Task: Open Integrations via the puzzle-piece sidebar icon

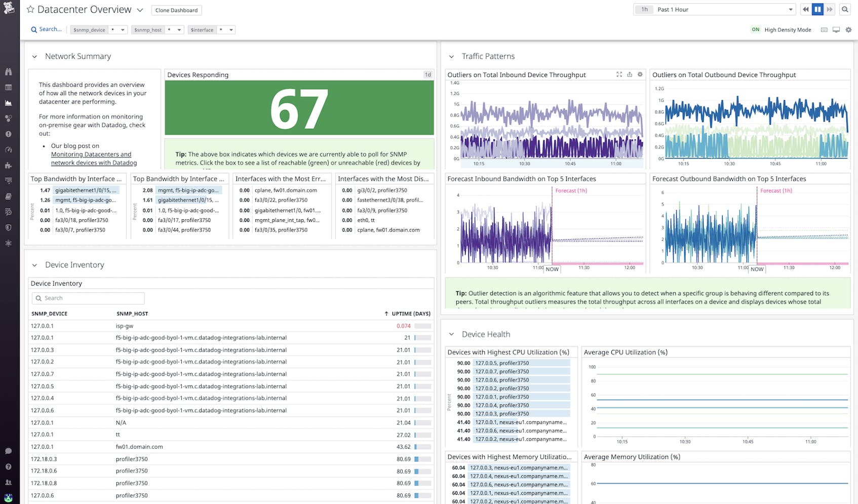Action: (8, 166)
